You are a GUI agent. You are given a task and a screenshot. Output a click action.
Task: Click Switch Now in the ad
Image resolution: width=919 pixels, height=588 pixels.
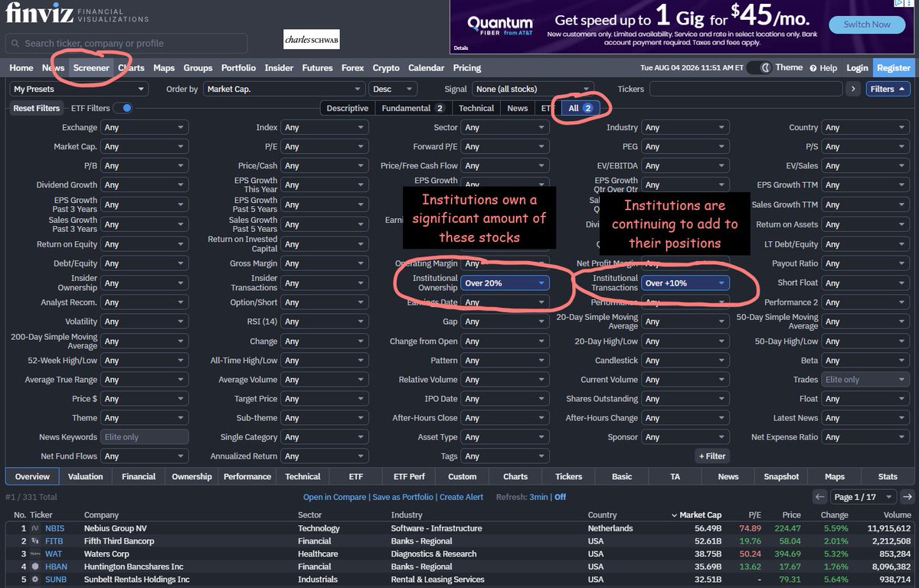pos(867,24)
